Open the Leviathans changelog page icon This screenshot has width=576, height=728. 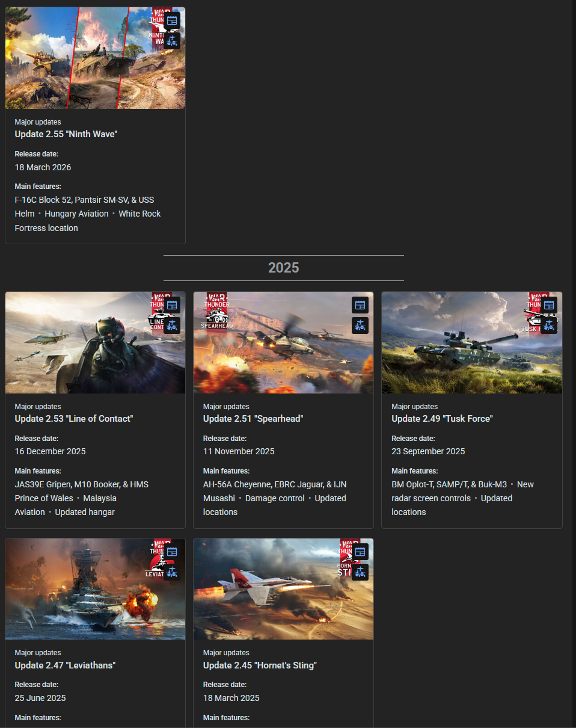(172, 552)
